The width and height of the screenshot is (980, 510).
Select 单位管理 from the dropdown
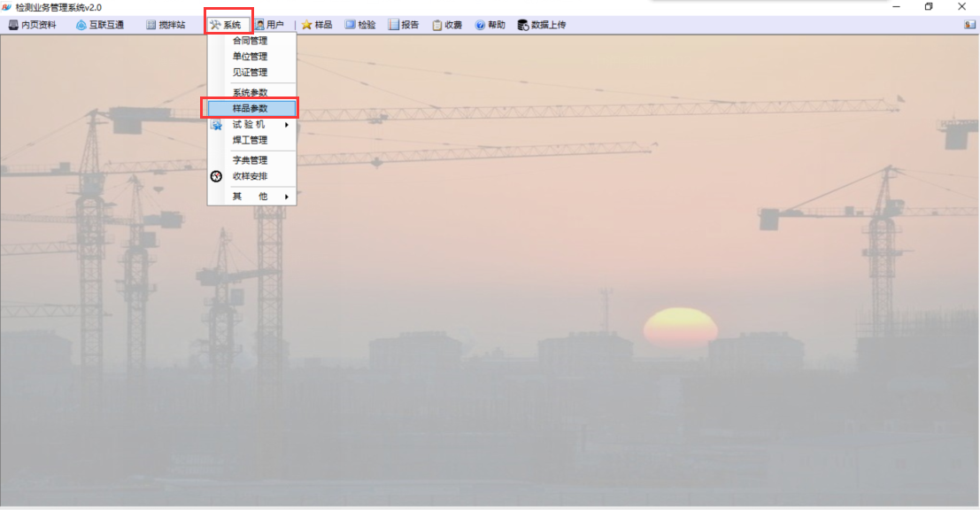252,57
